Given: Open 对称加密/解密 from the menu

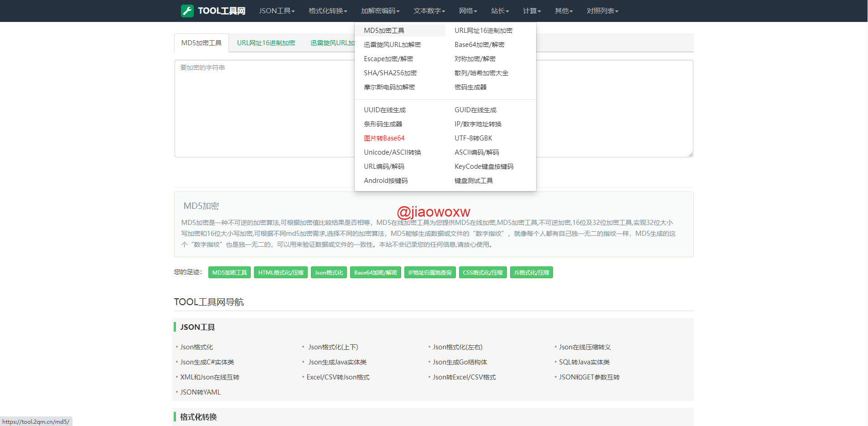Looking at the screenshot, I should coord(475,59).
